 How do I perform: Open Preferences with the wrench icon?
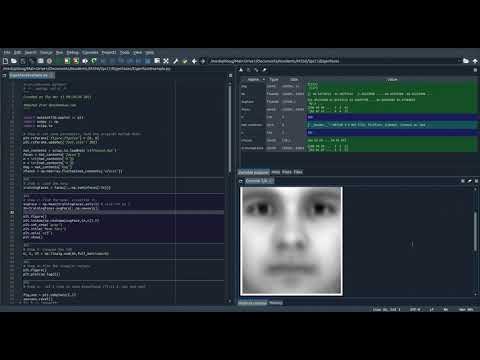point(176,61)
